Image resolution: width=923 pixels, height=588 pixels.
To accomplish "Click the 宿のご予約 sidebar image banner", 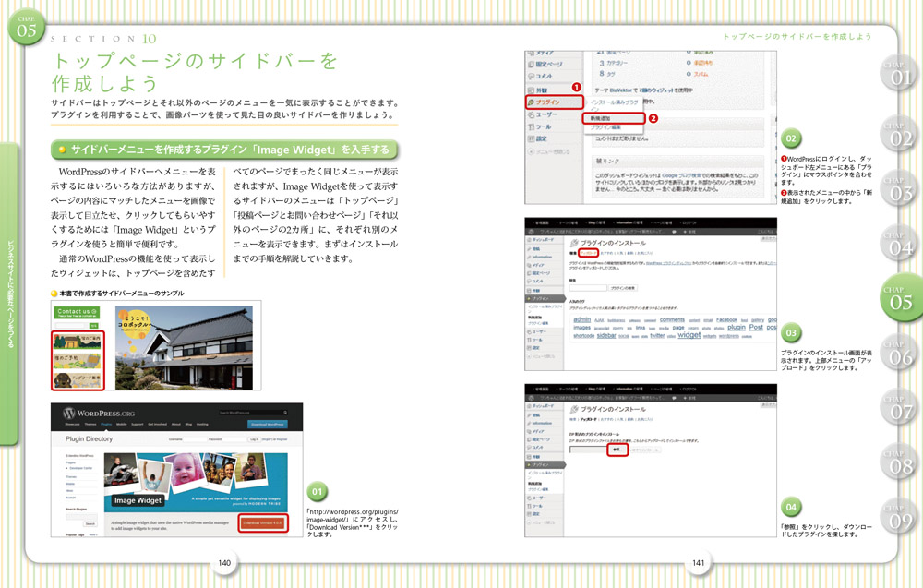I will coord(78,360).
